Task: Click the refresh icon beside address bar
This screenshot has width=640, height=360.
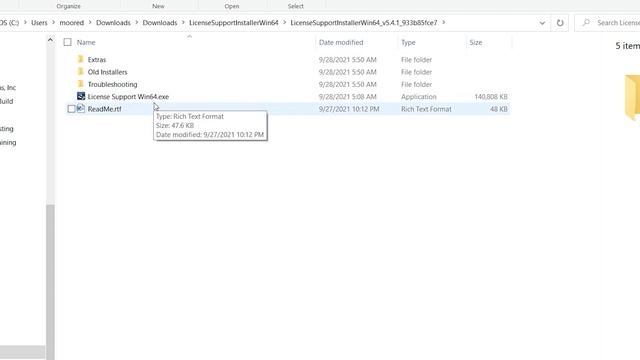Action: click(x=560, y=23)
